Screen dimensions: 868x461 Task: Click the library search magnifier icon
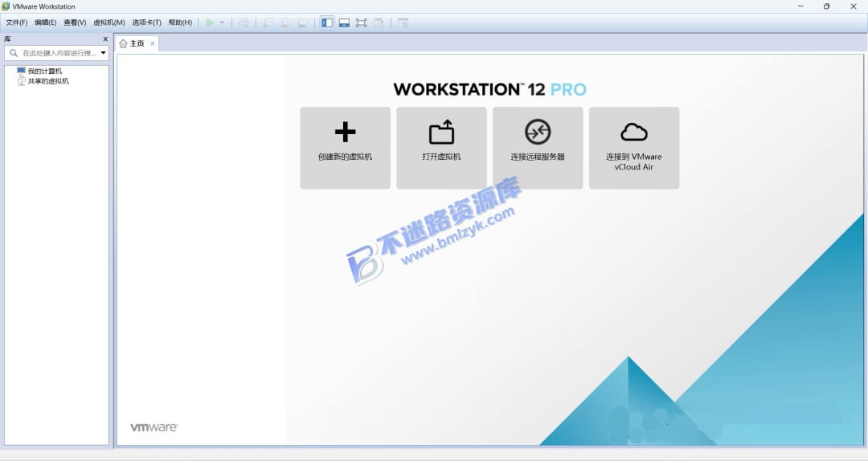(14, 53)
